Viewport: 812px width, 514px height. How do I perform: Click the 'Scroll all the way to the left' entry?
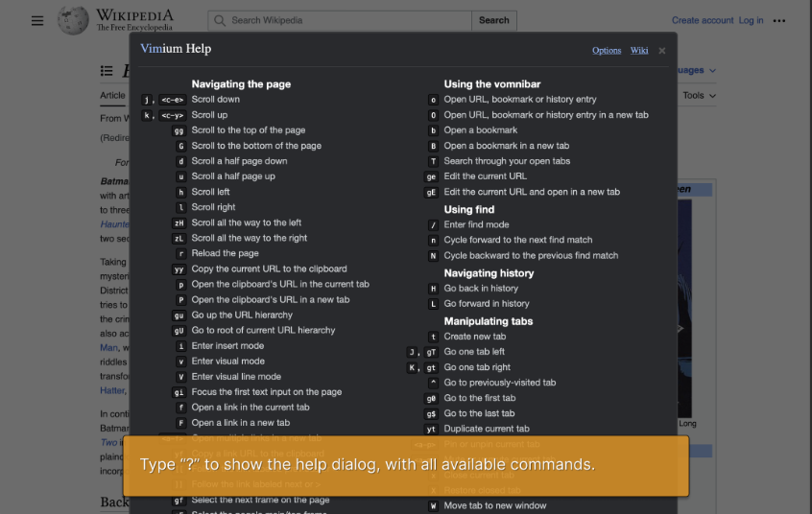(247, 222)
